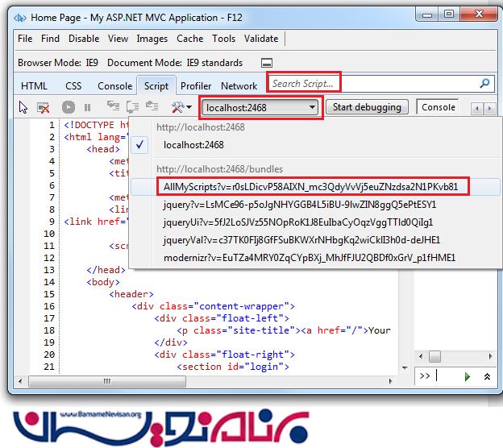The height and width of the screenshot is (448, 503).
Task: Open the localhost:2468 script dropdown
Action: [262, 107]
